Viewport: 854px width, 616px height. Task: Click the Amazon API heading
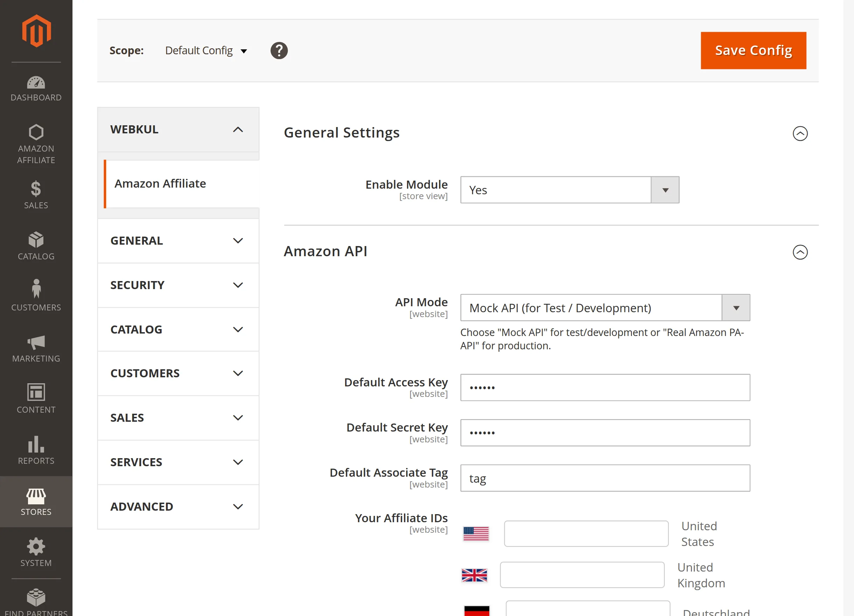(325, 252)
